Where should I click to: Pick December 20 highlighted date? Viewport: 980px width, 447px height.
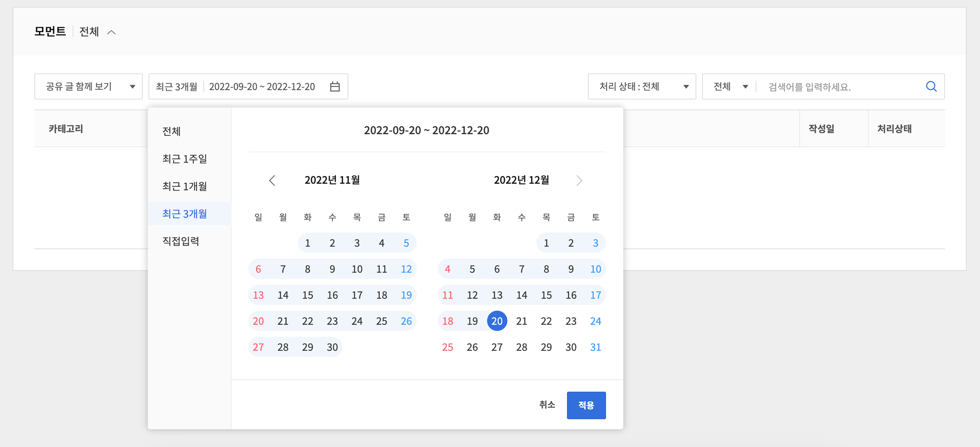[x=497, y=321]
